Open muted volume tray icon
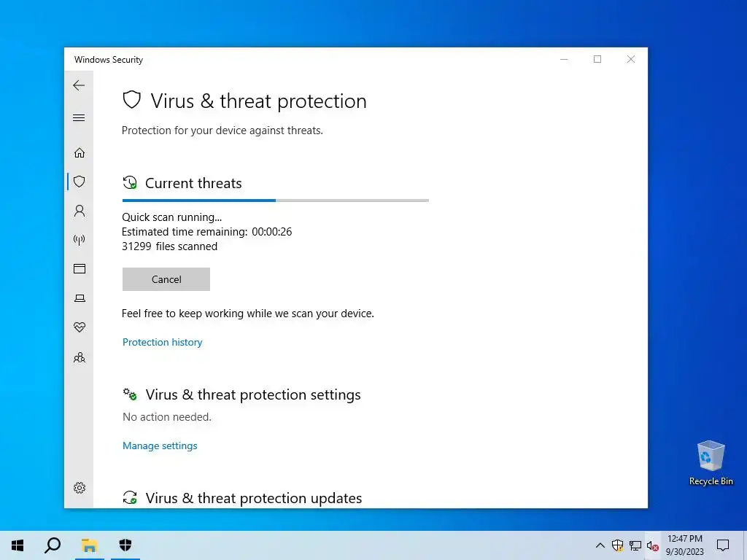The height and width of the screenshot is (560, 747). click(653, 545)
